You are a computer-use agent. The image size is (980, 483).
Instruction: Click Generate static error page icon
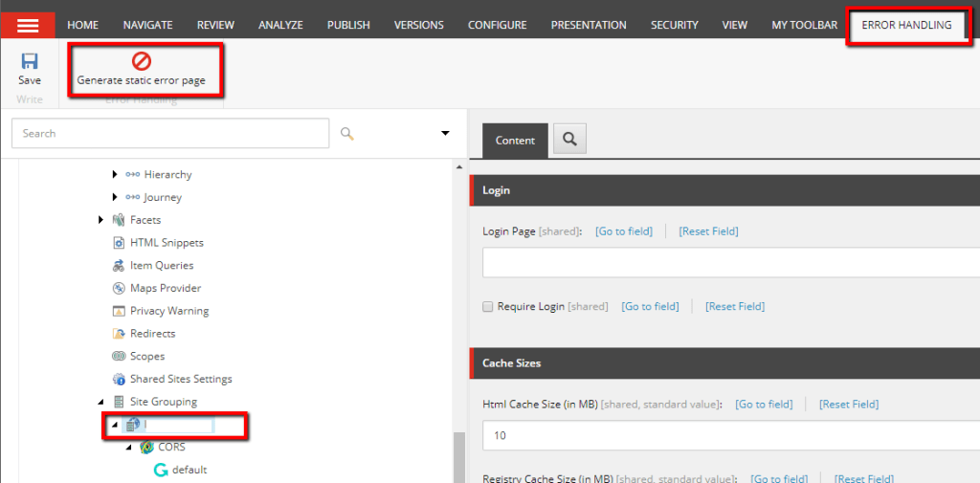[141, 62]
